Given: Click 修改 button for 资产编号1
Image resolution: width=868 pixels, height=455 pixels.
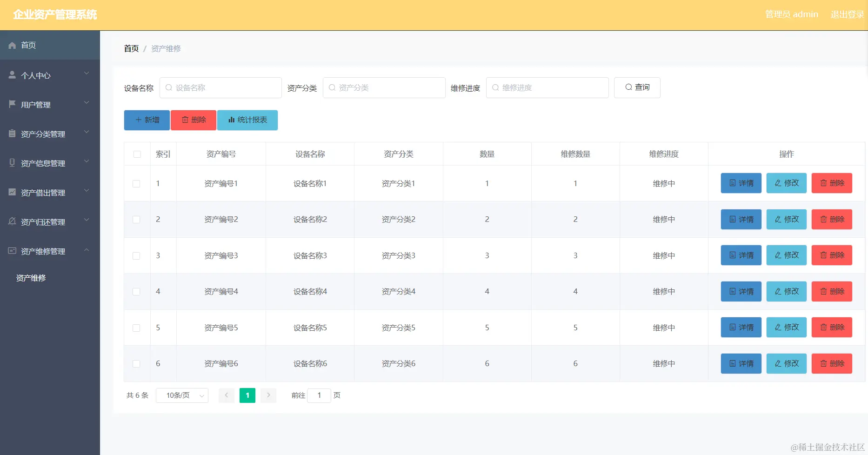Looking at the screenshot, I should pos(787,183).
